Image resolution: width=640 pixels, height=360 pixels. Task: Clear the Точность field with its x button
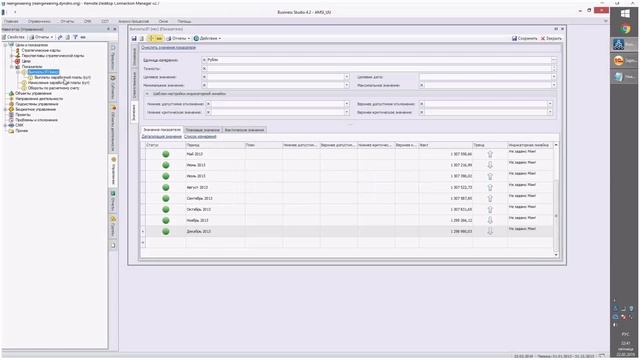click(204, 69)
